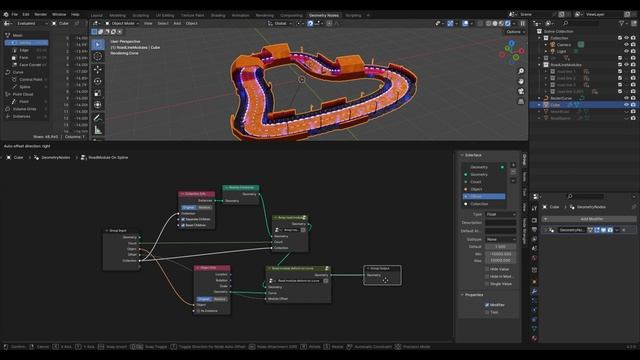Click the Blender logo menu icon
Image resolution: width=640 pixels, height=360 pixels.
(x=6, y=14)
